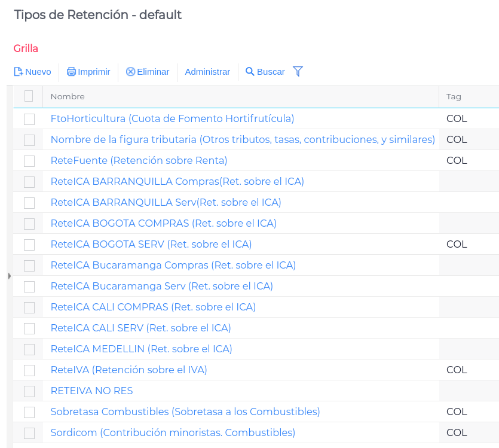This screenshot has width=499, height=448.
Task: Open the Administrar menu
Action: pyautogui.click(x=207, y=72)
